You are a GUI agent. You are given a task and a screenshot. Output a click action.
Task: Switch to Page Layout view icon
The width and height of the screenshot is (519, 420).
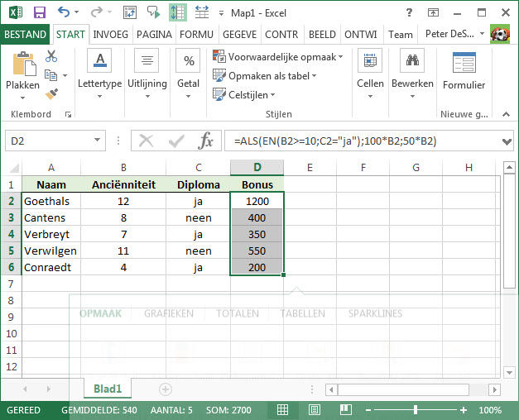pyautogui.click(x=314, y=410)
